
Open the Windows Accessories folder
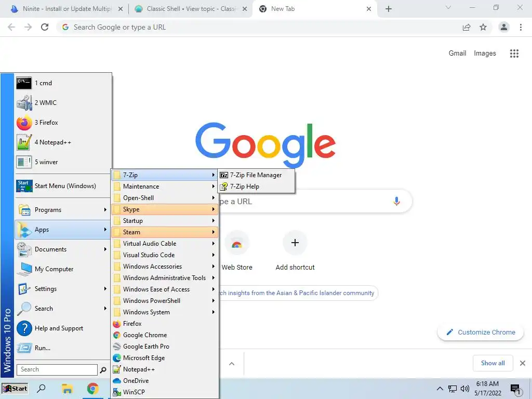(x=165, y=267)
